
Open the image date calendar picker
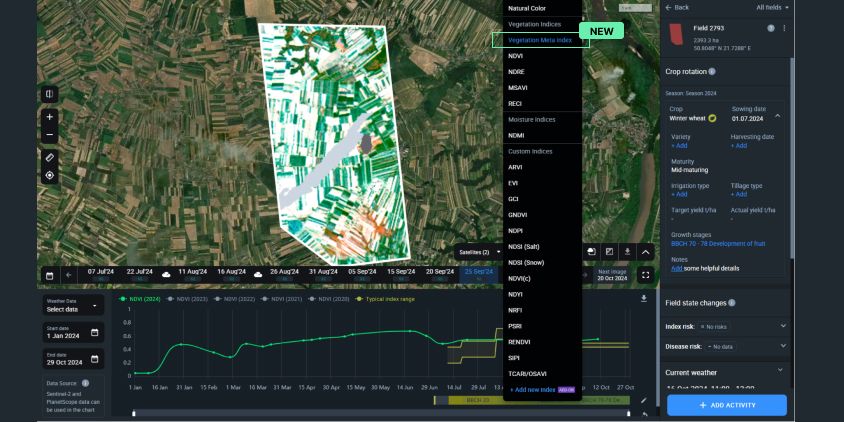pyautogui.click(x=50, y=276)
